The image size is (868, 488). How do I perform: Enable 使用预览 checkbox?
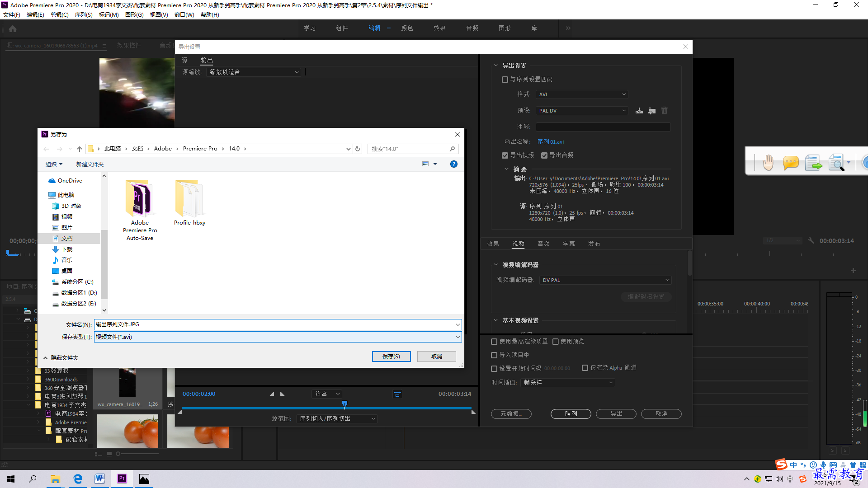pos(556,342)
